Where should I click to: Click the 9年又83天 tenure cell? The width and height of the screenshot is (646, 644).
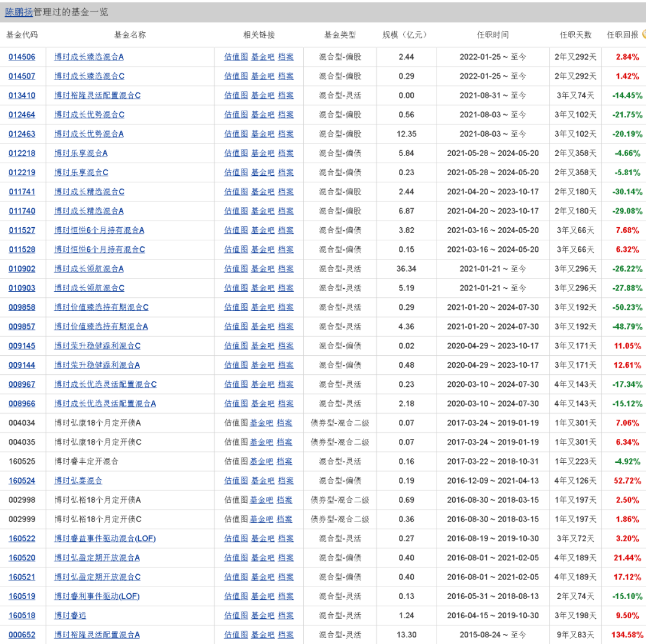[575, 635]
